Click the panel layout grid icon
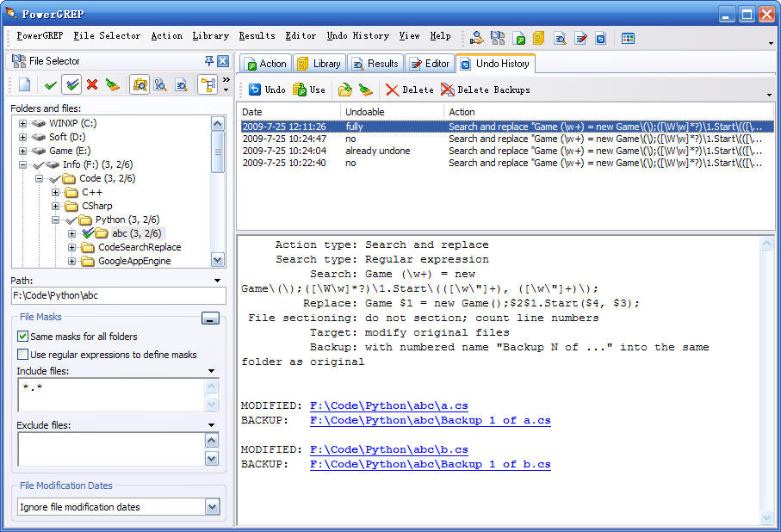Screen dimensions: 781x532 628,38
